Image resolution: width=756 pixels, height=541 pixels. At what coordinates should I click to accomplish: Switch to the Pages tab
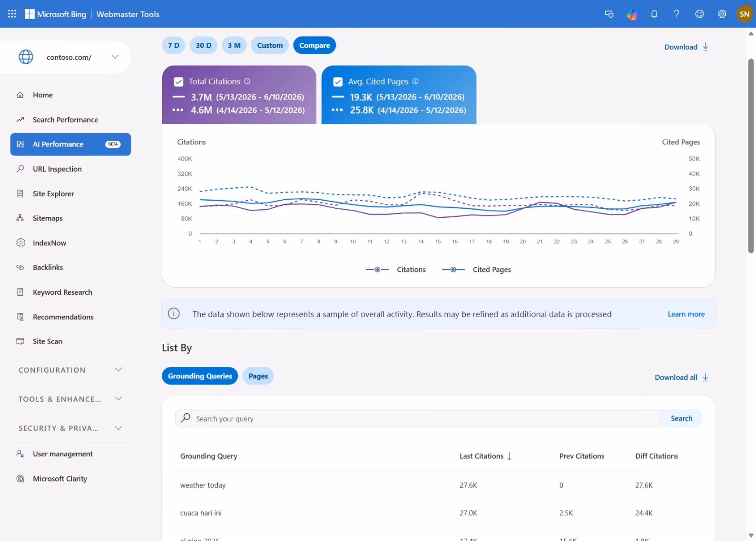(258, 376)
